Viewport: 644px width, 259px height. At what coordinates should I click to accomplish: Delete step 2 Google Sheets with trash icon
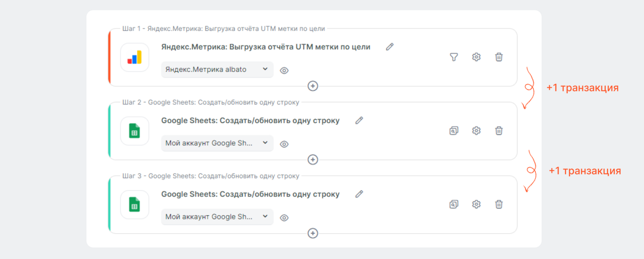click(x=499, y=131)
